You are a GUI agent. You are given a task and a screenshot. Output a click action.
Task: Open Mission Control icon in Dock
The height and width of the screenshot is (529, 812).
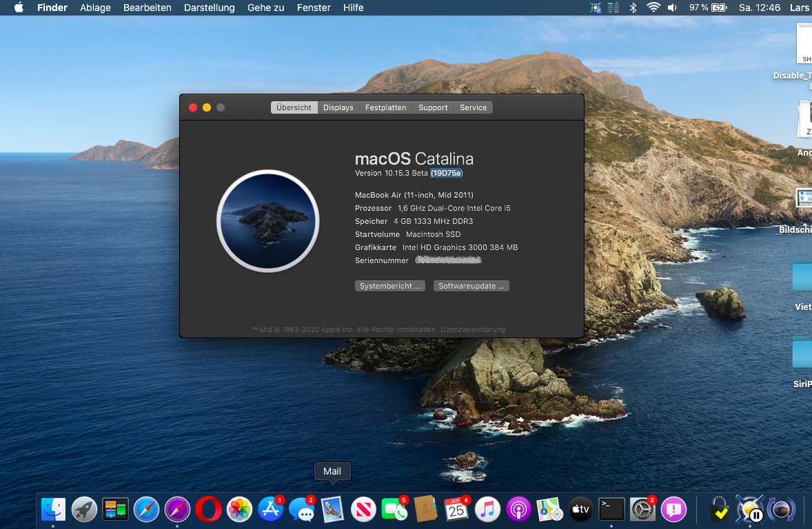[115, 510]
